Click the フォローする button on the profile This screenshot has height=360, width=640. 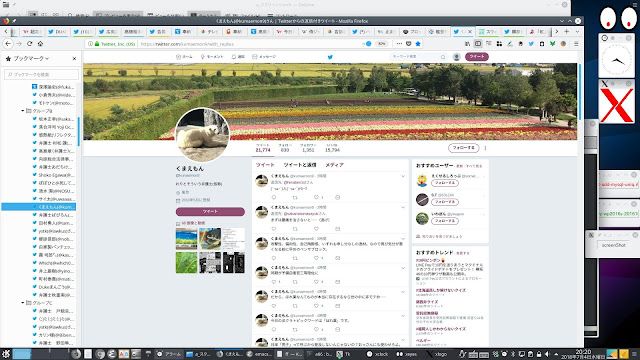463,148
